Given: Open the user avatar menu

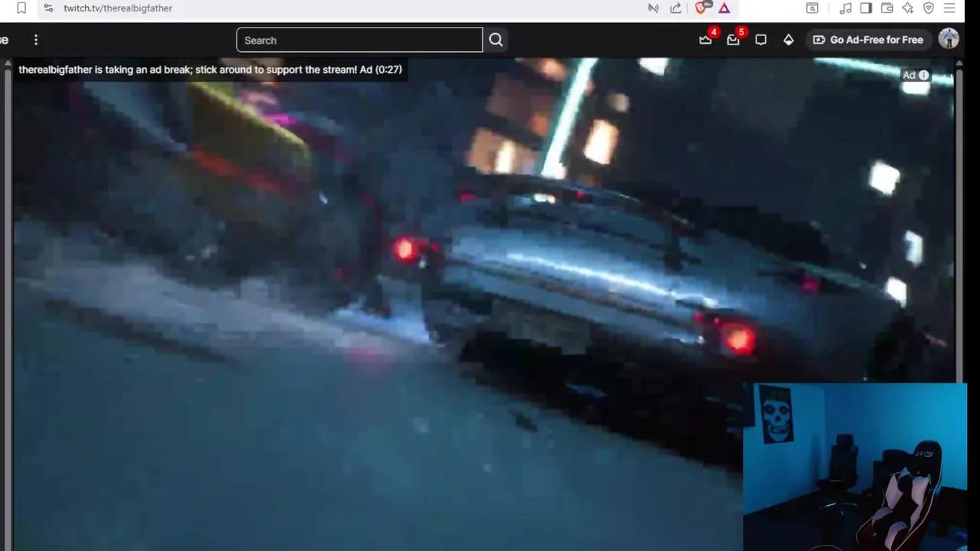Looking at the screenshot, I should (949, 39).
